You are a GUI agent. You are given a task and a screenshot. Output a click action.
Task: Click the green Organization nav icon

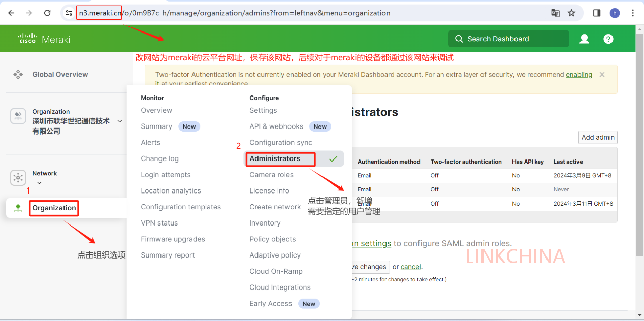click(18, 208)
